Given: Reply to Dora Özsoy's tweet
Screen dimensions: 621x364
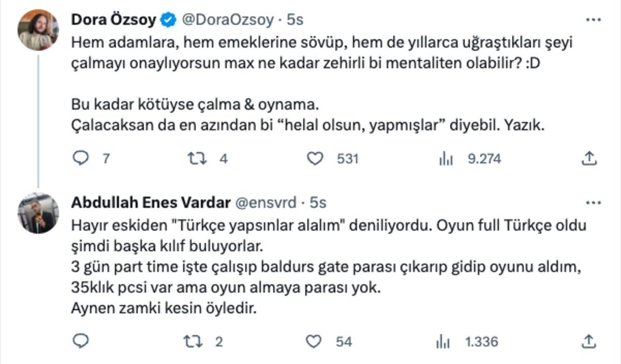Looking at the screenshot, I should [81, 159].
